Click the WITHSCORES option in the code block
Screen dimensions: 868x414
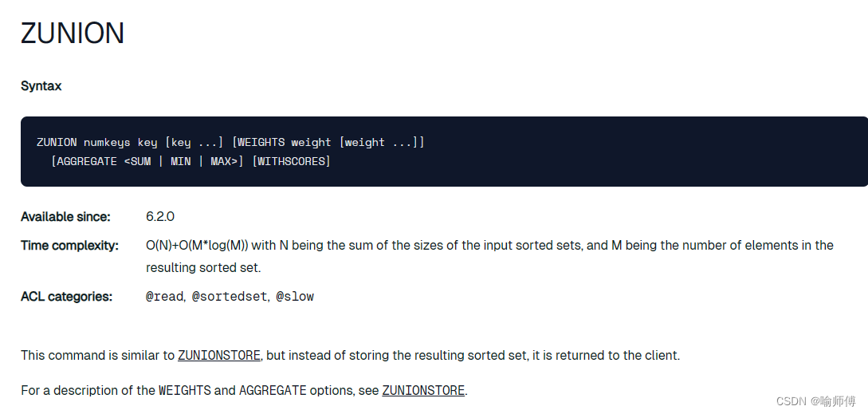click(291, 162)
